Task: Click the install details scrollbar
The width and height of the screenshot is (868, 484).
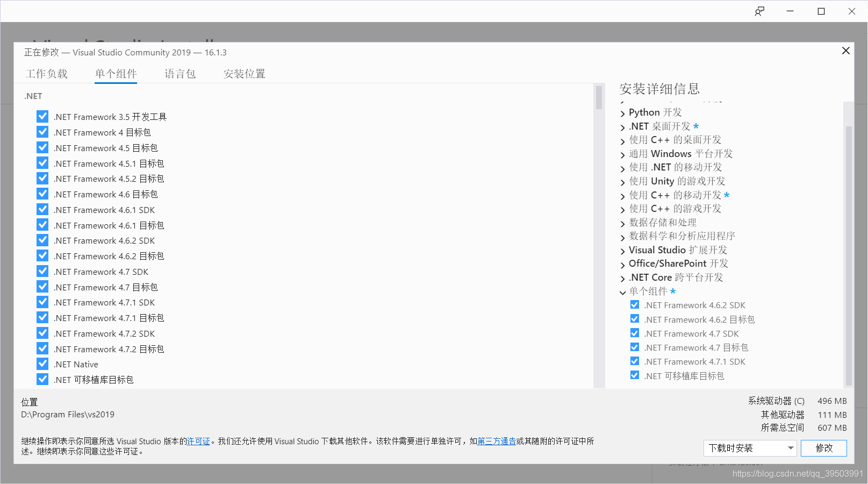Action: (x=849, y=255)
